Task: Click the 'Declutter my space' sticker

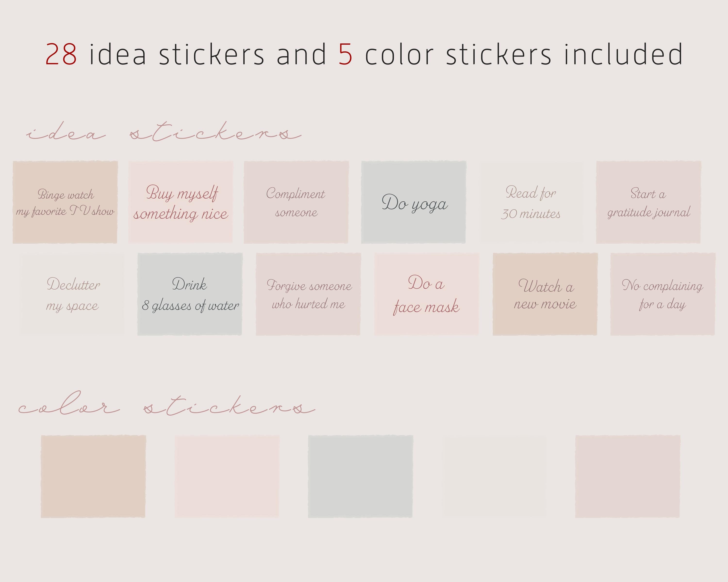Action: (73, 294)
